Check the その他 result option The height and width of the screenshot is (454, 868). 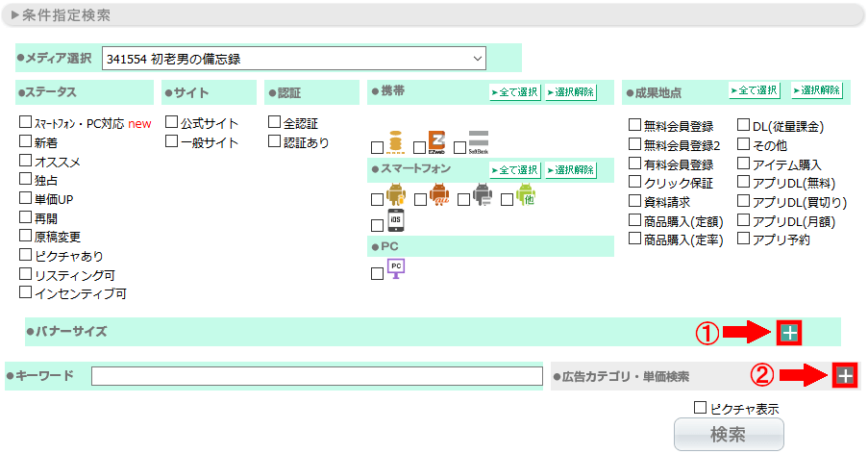(743, 144)
